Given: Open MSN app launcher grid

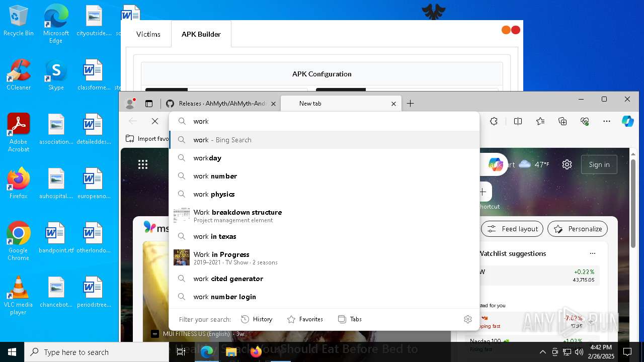Looking at the screenshot, I should pyautogui.click(x=143, y=164).
